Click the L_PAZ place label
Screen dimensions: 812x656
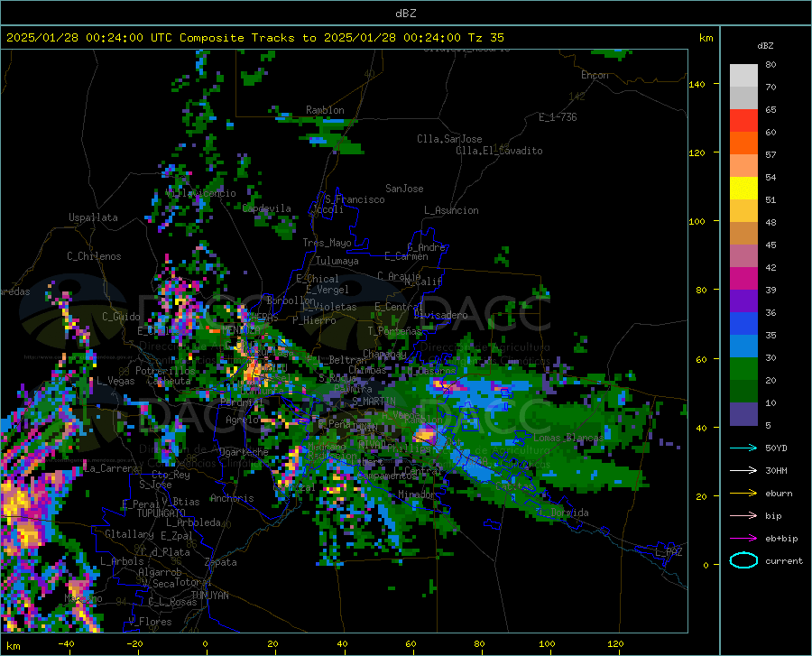point(669,552)
